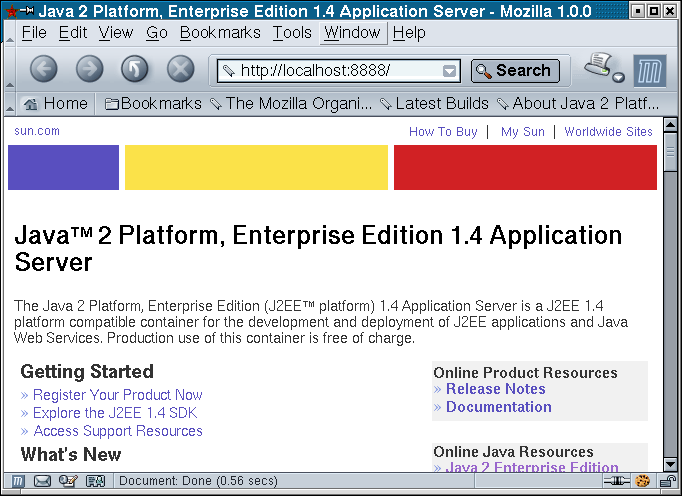This screenshot has width=682, height=496.
Task: Select the Getting Started heading text
Action: click(x=87, y=372)
